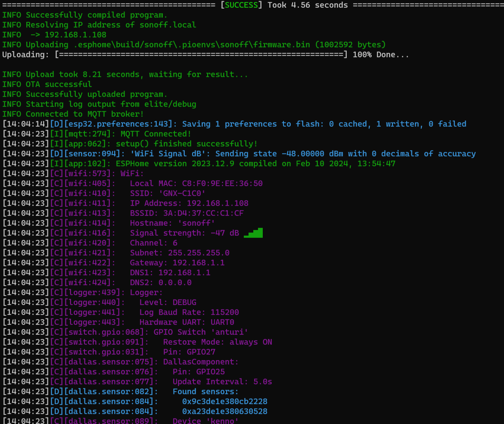
Task: Click the BSSID value 3A:D4:37:CC:C1:CF
Action: (203, 213)
